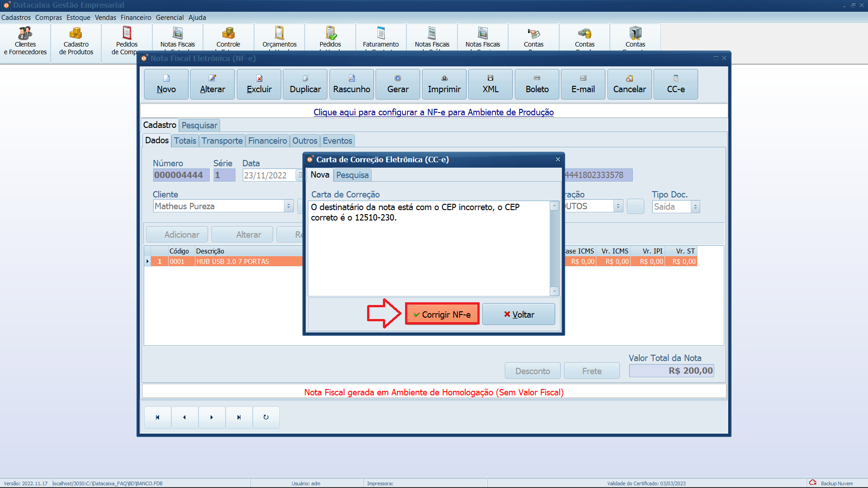Click inside the Carta de Correção text area
The width and height of the screenshot is (868, 488).
point(429,249)
